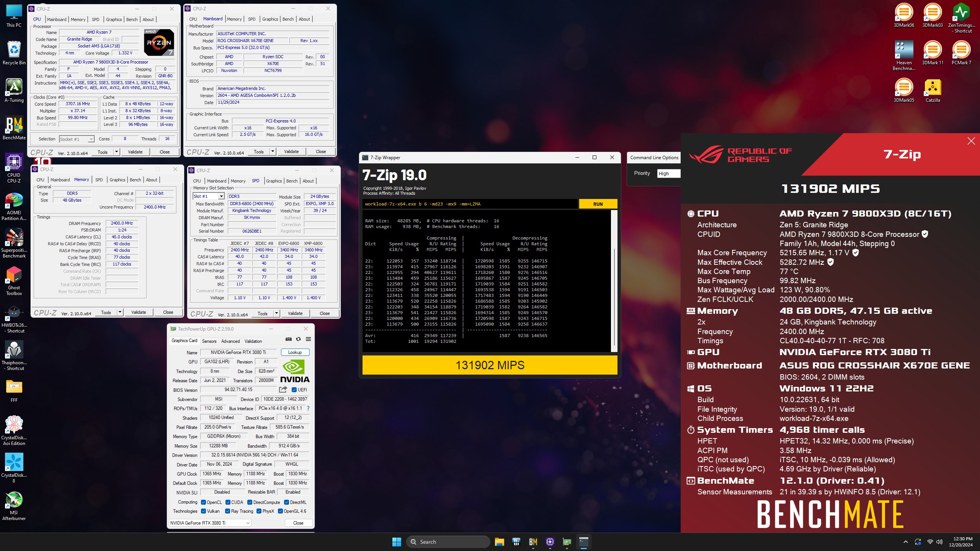Expand Tools arrow in CPU-Z CPU window
The image size is (980, 551).
click(116, 152)
